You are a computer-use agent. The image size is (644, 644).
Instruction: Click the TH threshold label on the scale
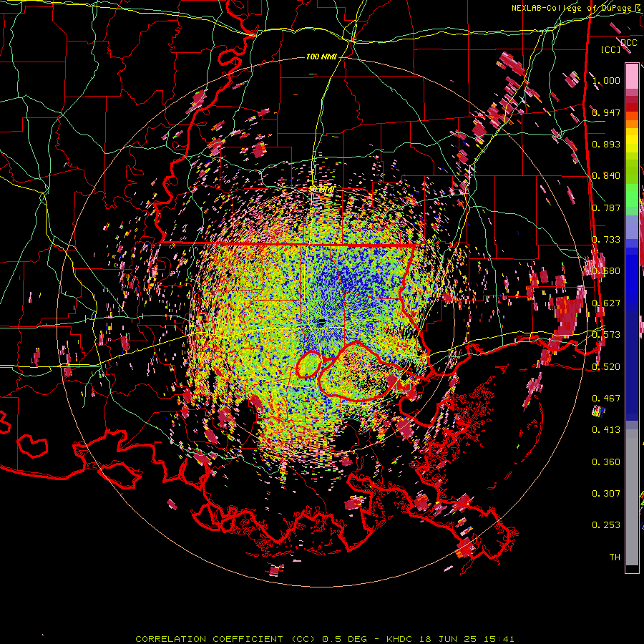pos(615,557)
